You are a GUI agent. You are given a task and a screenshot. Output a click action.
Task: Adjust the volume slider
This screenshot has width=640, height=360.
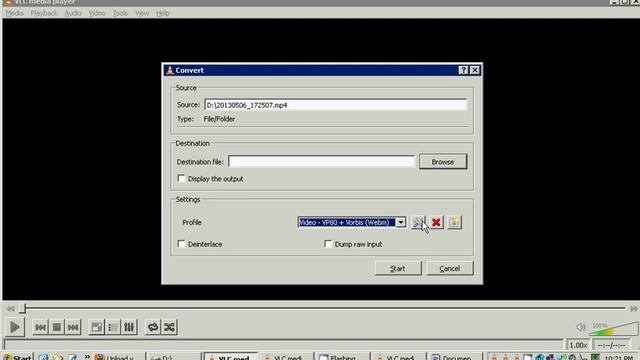(614, 329)
